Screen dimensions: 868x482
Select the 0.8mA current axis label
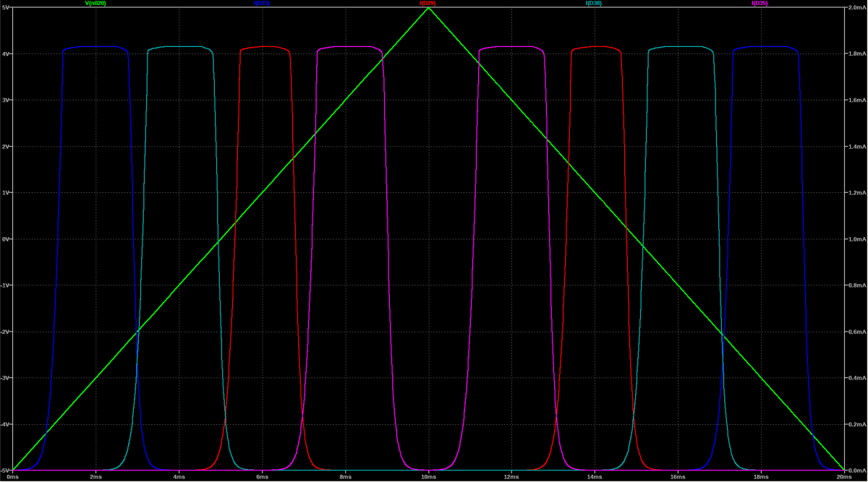(x=856, y=285)
